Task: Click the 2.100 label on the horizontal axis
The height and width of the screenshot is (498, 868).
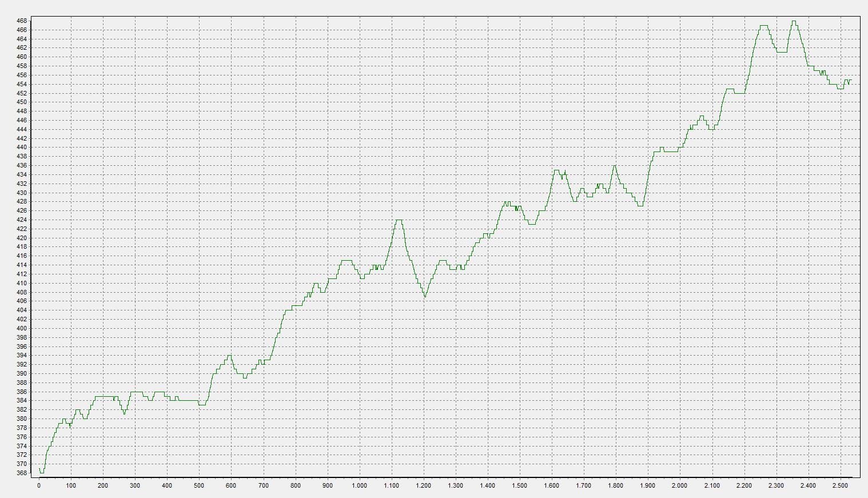Action: point(711,485)
